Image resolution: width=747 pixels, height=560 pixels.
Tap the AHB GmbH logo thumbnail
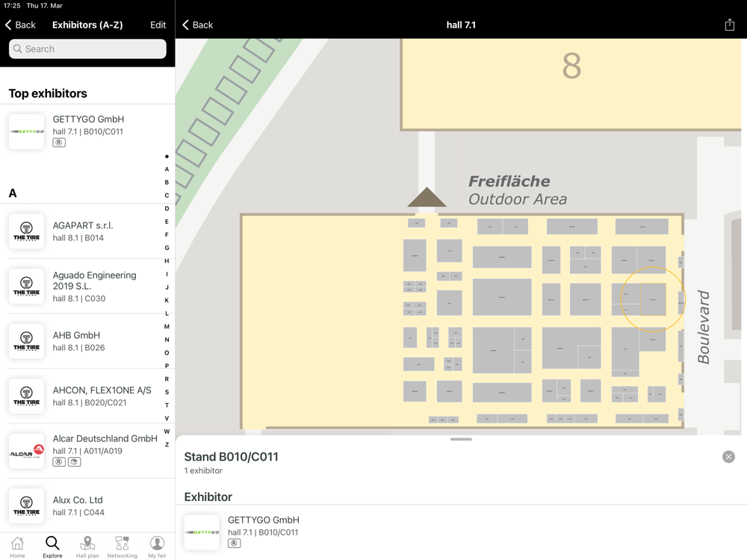click(x=27, y=341)
